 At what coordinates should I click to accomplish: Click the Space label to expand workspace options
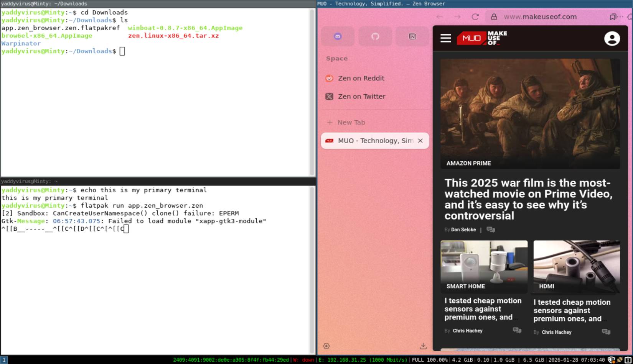click(337, 58)
